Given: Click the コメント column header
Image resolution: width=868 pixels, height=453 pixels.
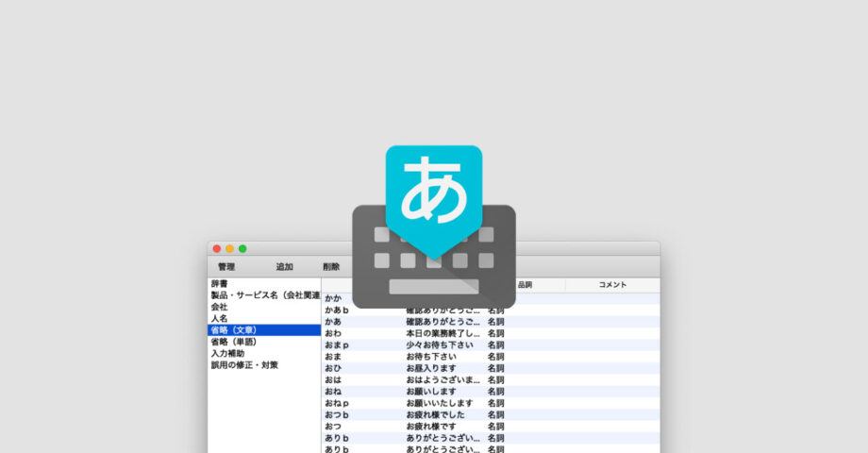Looking at the screenshot, I should [x=612, y=284].
